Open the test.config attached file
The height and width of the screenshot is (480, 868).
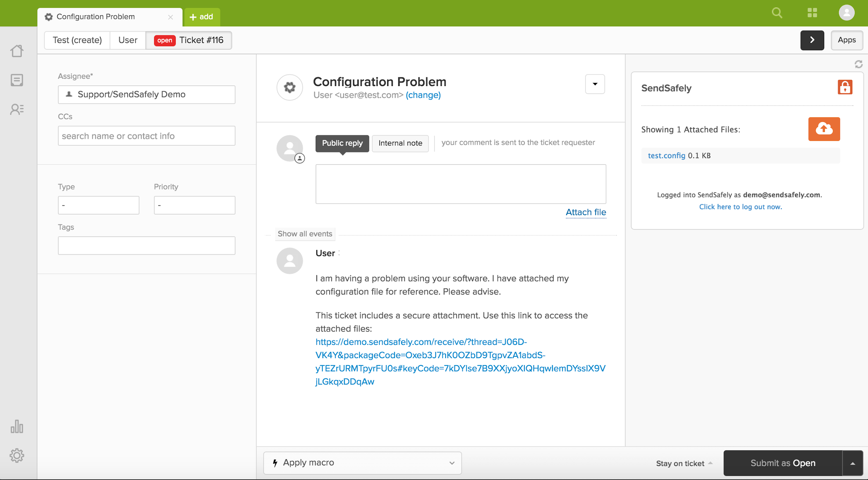(666, 155)
